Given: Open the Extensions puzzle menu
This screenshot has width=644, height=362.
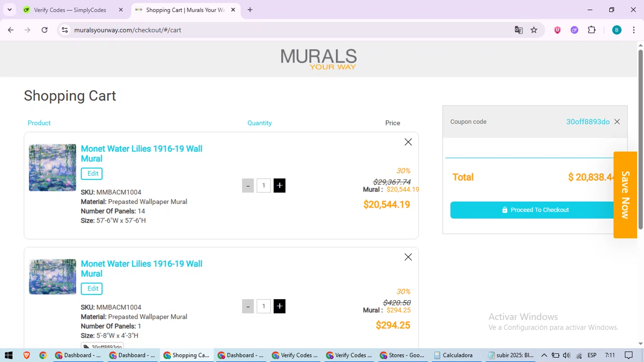Looking at the screenshot, I should tap(592, 30).
